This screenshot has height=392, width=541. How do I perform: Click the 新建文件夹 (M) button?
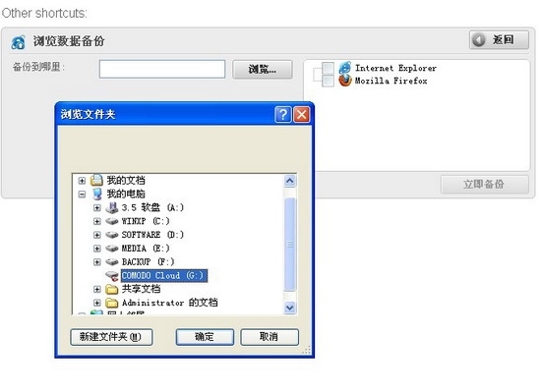tap(111, 337)
